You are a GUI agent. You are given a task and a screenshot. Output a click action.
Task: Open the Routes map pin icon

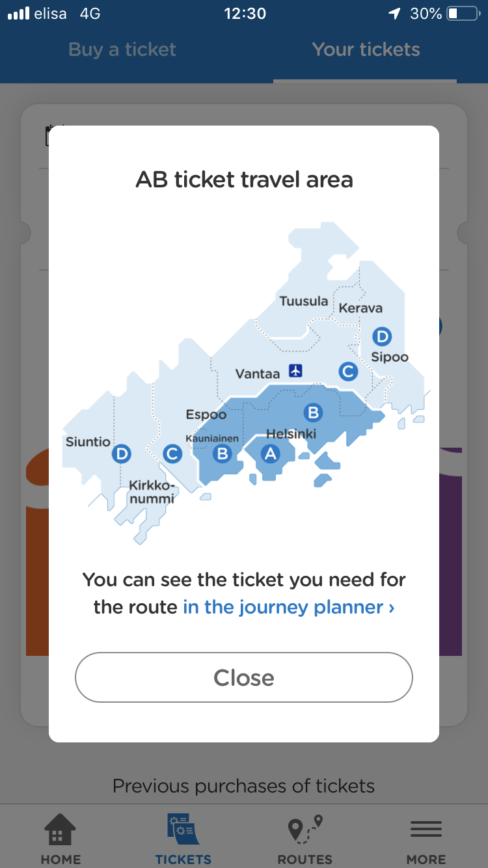(x=305, y=830)
